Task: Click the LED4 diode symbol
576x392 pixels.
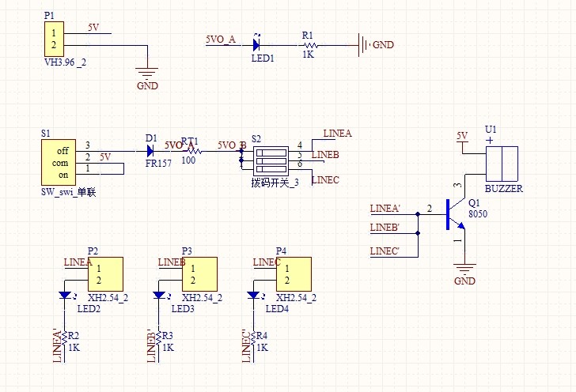Action: tap(253, 295)
